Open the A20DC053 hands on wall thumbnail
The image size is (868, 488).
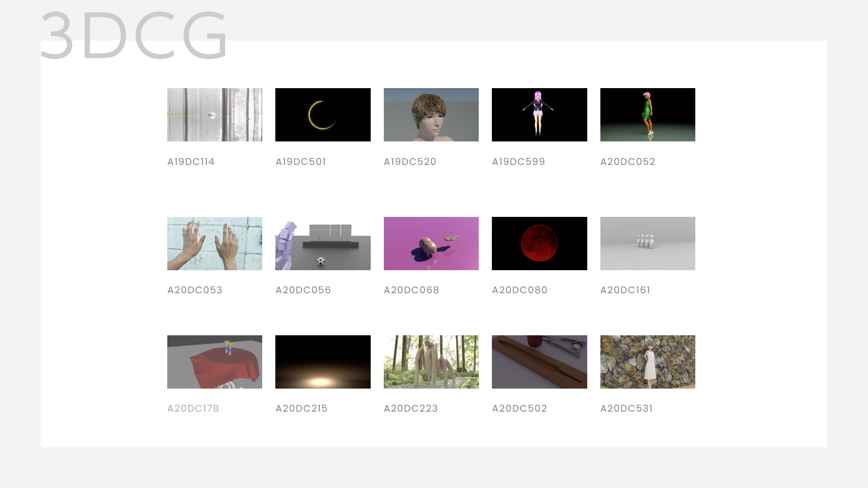click(215, 244)
